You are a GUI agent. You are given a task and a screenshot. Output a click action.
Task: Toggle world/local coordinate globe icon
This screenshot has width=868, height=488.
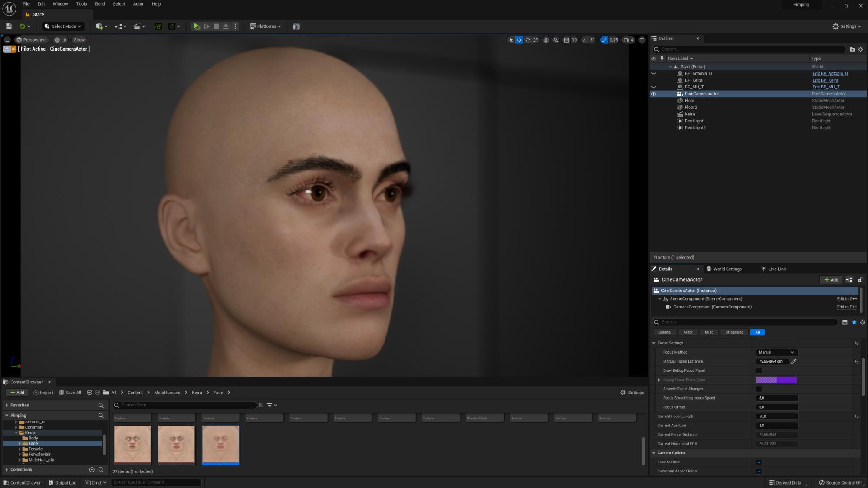546,40
